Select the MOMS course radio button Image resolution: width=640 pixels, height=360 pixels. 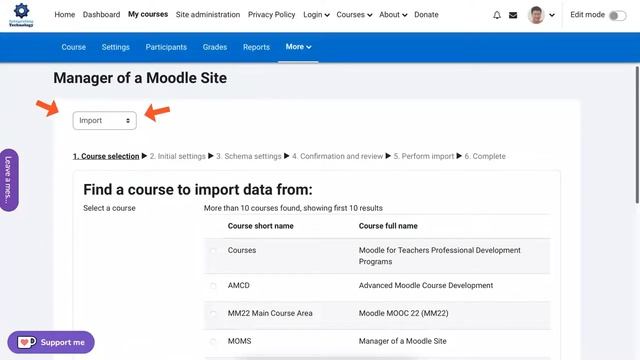213,341
